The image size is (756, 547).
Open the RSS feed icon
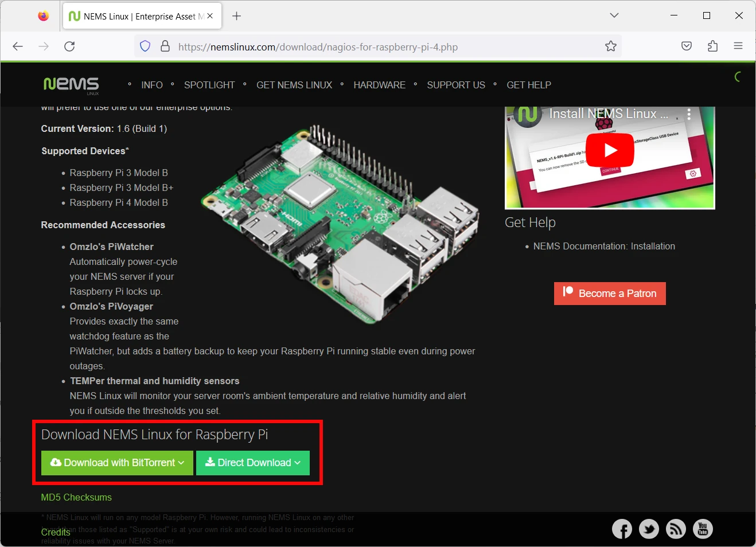click(x=676, y=529)
